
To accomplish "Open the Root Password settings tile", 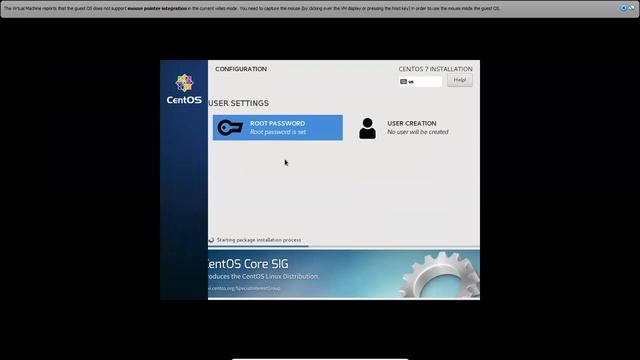I will coord(278,128).
